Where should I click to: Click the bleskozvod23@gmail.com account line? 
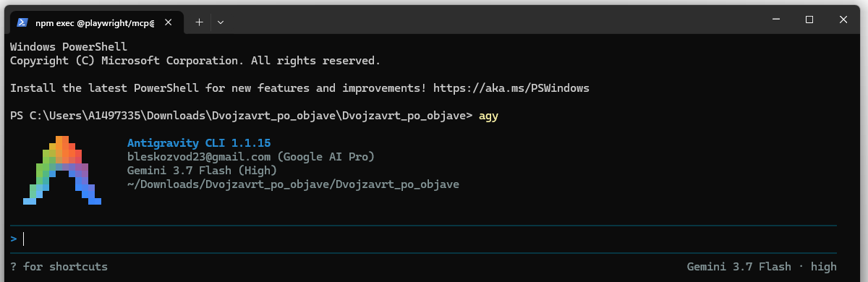[x=250, y=157]
